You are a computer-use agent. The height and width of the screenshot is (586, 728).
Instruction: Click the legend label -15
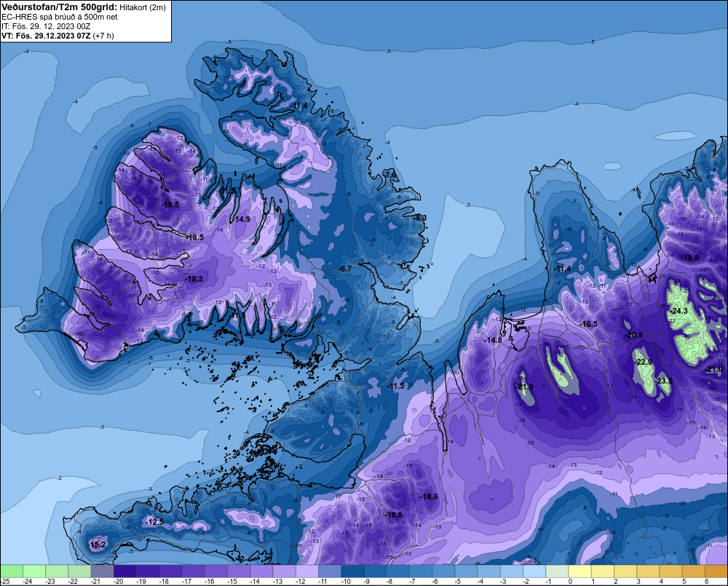233,582
